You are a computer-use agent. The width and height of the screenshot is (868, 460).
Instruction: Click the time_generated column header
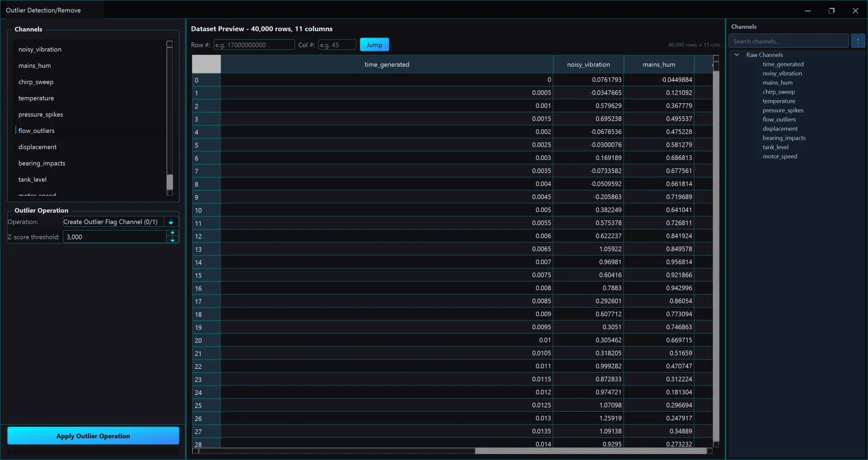(x=387, y=64)
